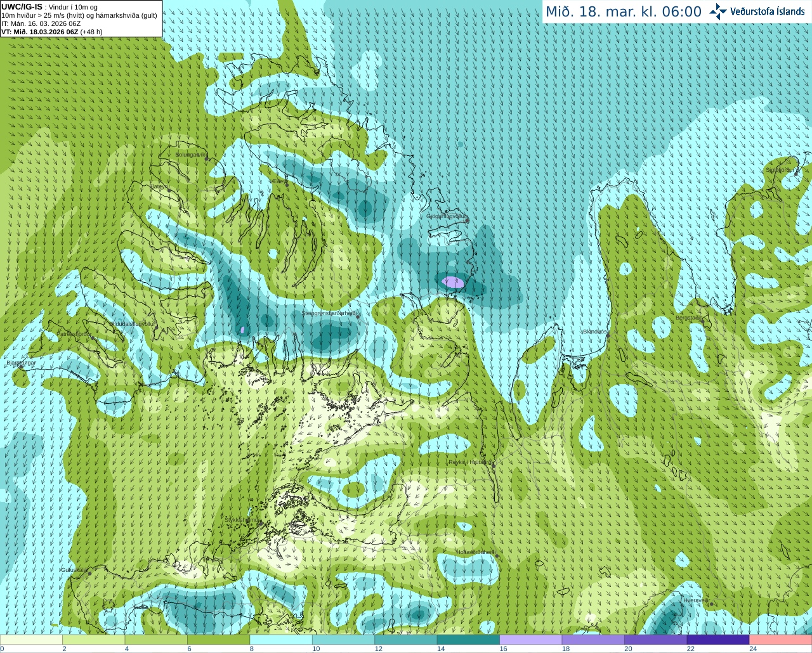Select the Reykir í Hrútafirði station marker
This screenshot has width=812, height=653.
point(493,466)
